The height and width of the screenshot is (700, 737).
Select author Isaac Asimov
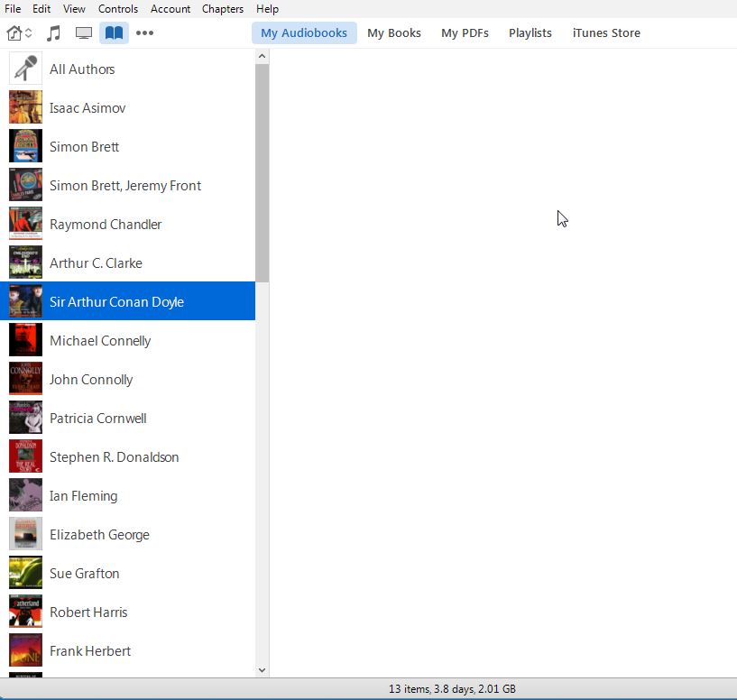click(127, 107)
